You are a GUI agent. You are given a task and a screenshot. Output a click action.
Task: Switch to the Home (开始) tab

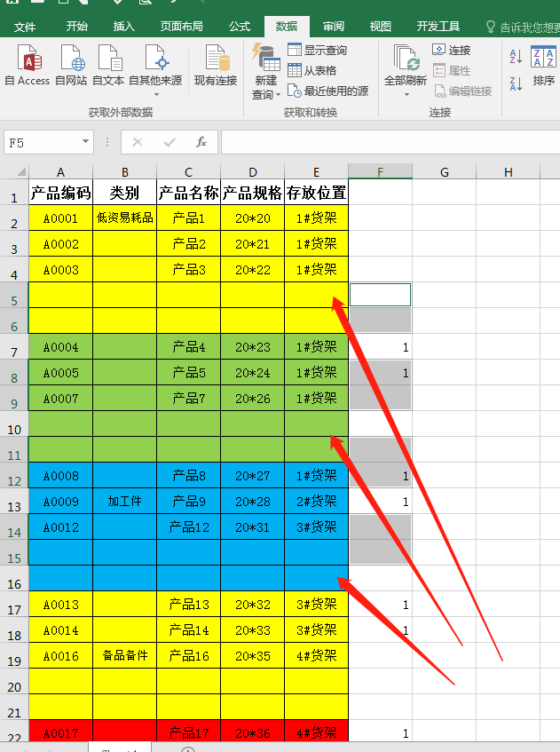[x=76, y=27]
